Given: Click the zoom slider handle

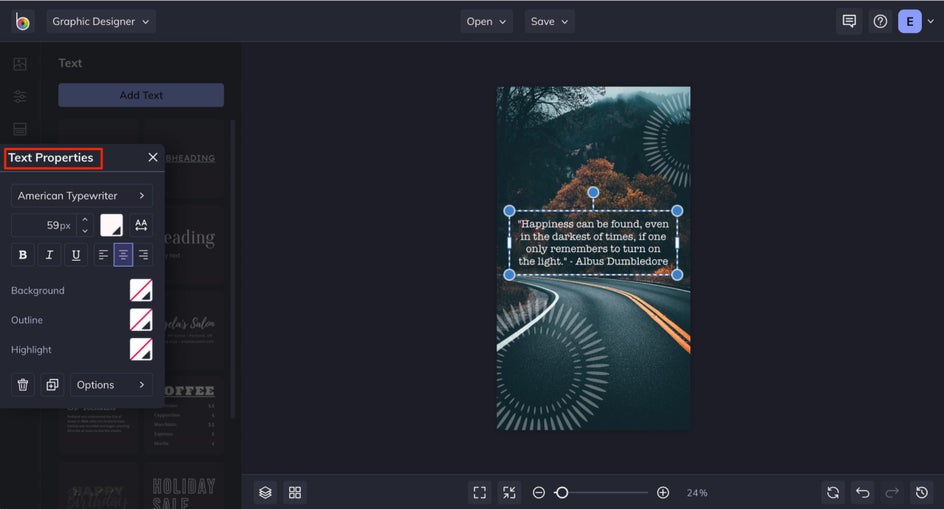Looking at the screenshot, I should coord(562,493).
